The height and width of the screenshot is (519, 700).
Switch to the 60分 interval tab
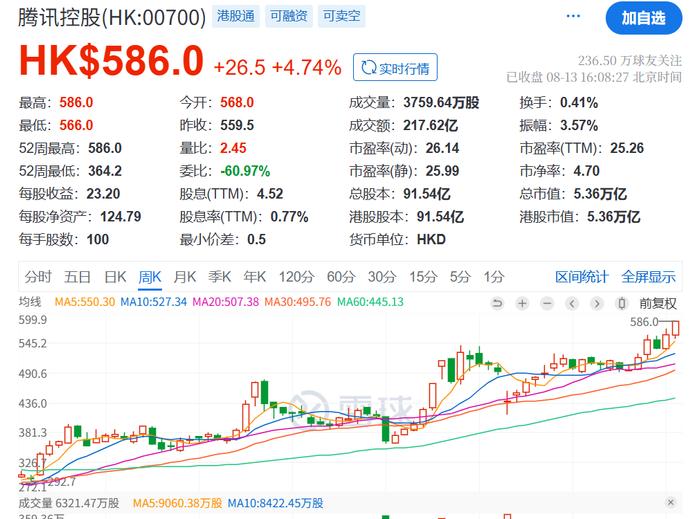[x=341, y=277]
